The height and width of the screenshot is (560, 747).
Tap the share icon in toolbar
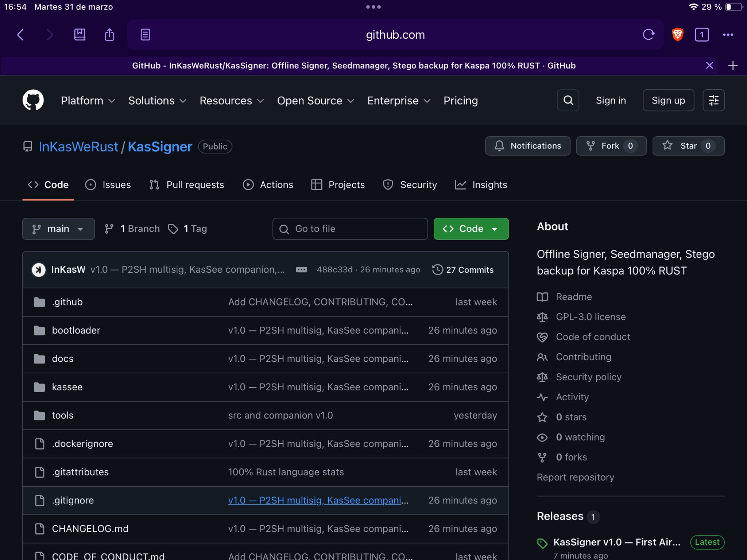tap(109, 35)
